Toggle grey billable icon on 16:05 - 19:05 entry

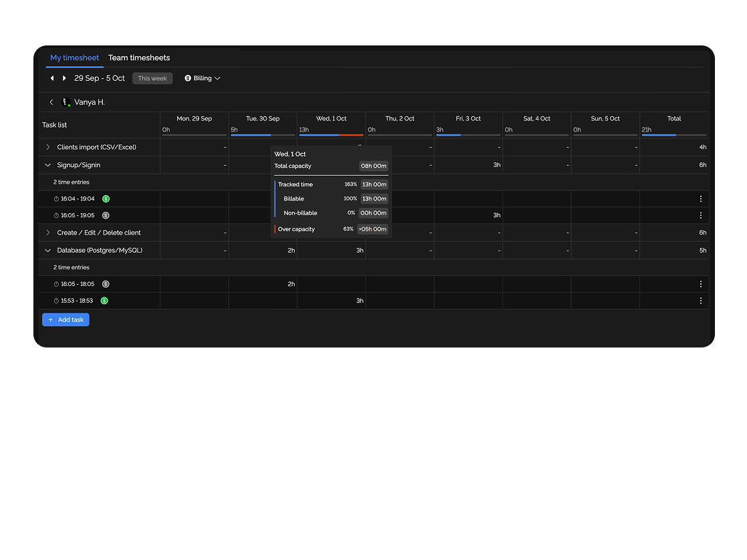pyautogui.click(x=106, y=215)
